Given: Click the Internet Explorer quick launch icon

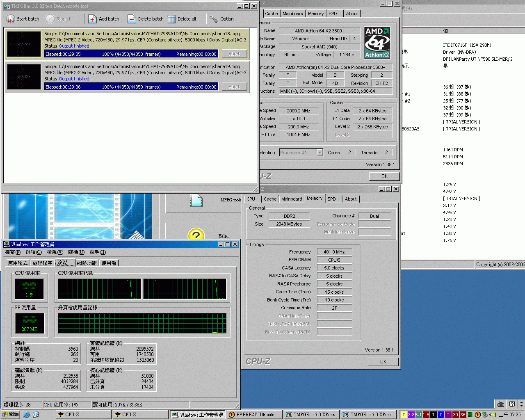Looking at the screenshot, I should point(27,415).
